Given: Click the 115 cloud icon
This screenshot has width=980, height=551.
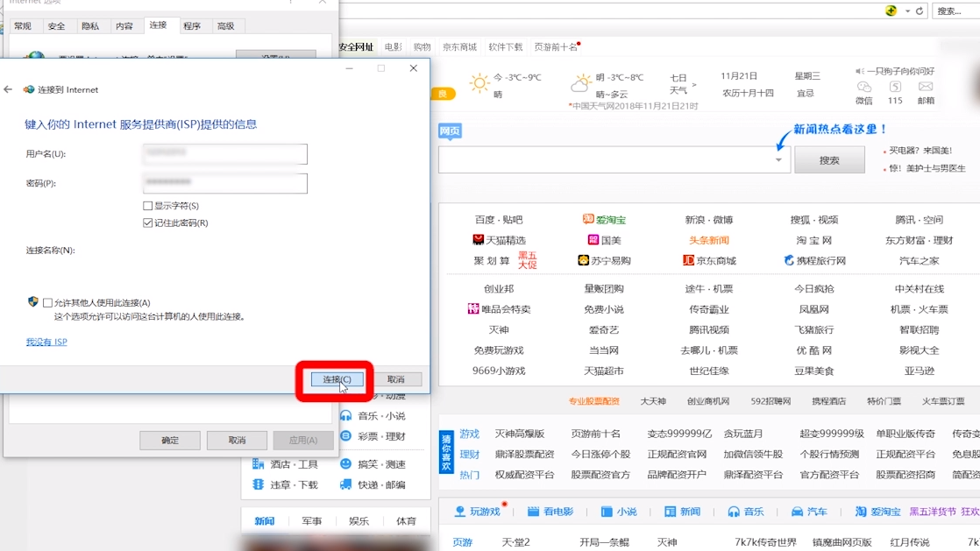Looking at the screenshot, I should pyautogui.click(x=895, y=87).
